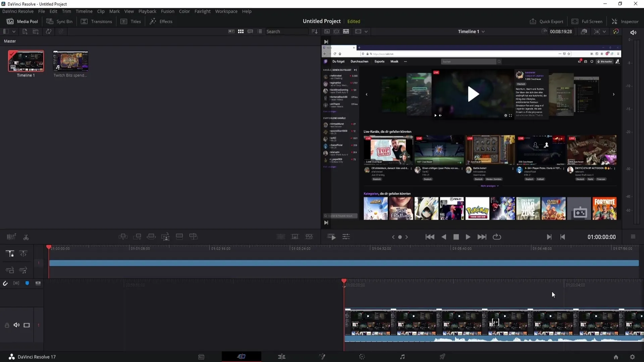The image size is (644, 362).
Task: Click the fast review icon
Action: (331, 237)
